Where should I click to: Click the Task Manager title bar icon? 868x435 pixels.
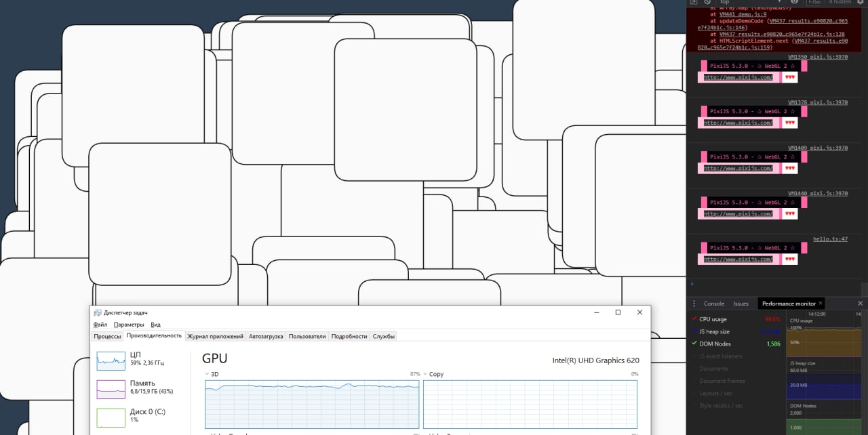pos(97,312)
